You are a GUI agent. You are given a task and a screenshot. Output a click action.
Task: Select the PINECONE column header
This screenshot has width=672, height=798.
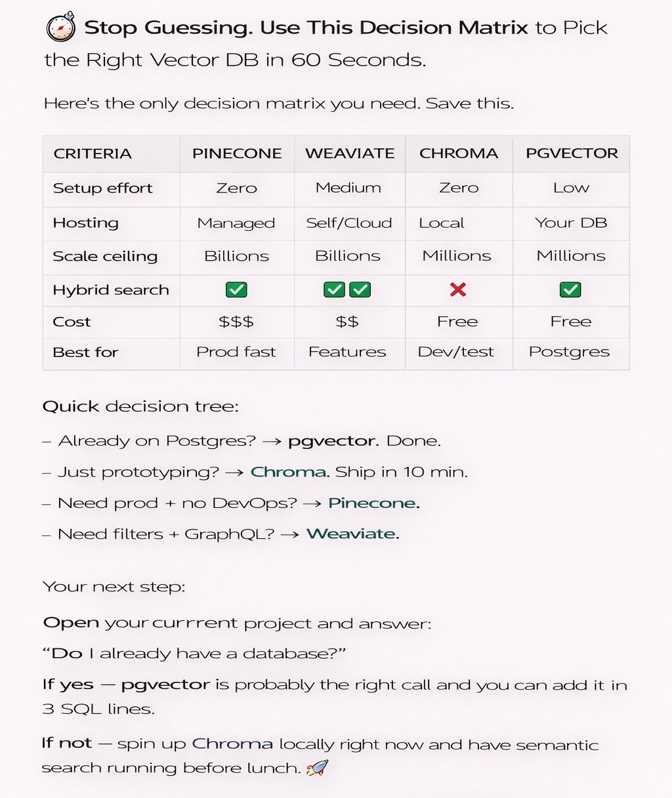pyautogui.click(x=237, y=154)
